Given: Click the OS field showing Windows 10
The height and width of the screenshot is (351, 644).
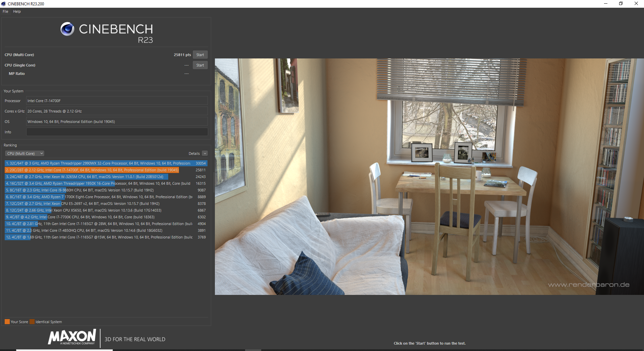Looking at the screenshot, I should pyautogui.click(x=117, y=122).
